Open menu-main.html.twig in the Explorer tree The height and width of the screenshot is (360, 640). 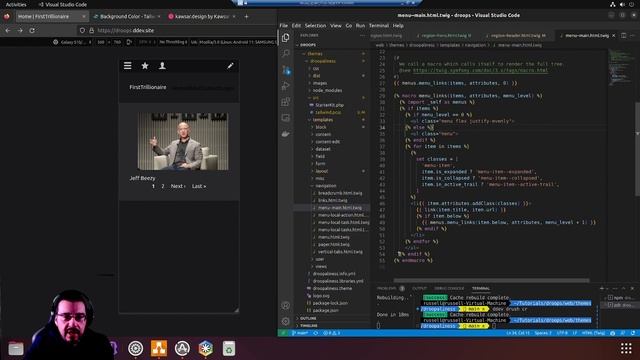tap(340, 208)
